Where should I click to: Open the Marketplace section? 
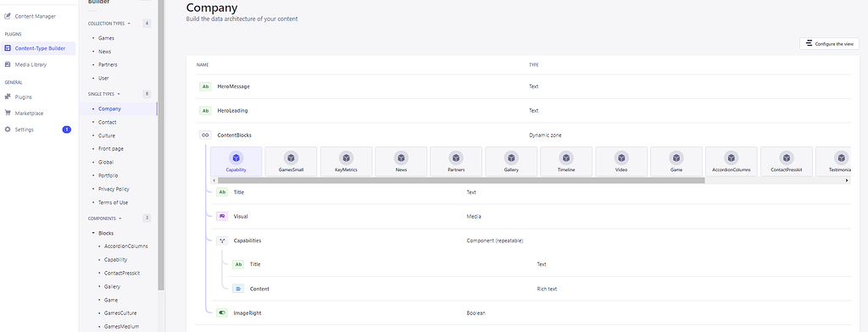coord(29,113)
